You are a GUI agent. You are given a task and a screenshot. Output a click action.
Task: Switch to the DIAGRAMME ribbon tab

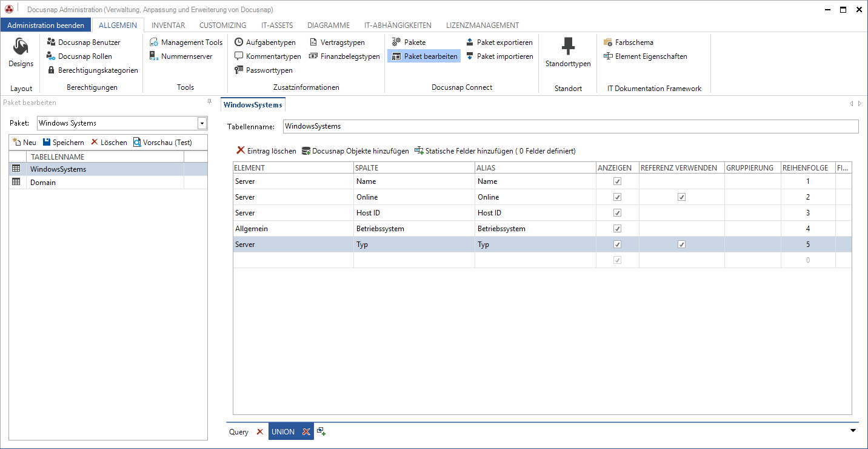[x=329, y=25]
